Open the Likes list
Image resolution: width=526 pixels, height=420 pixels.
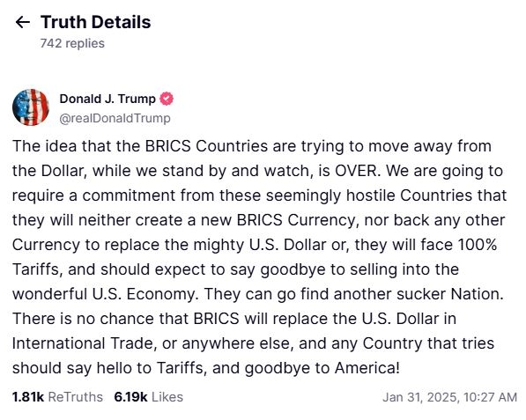tap(167, 397)
